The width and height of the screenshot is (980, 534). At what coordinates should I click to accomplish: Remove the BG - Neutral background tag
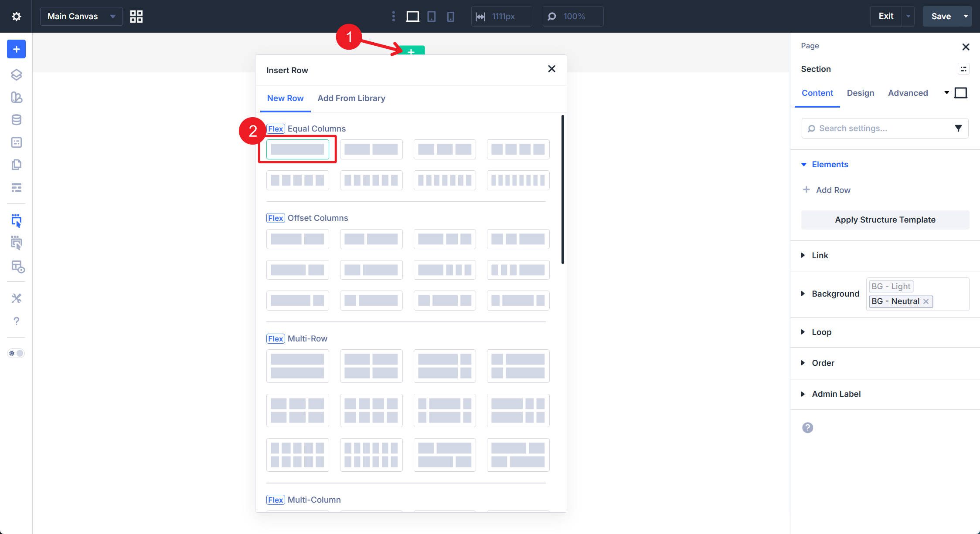pyautogui.click(x=926, y=301)
